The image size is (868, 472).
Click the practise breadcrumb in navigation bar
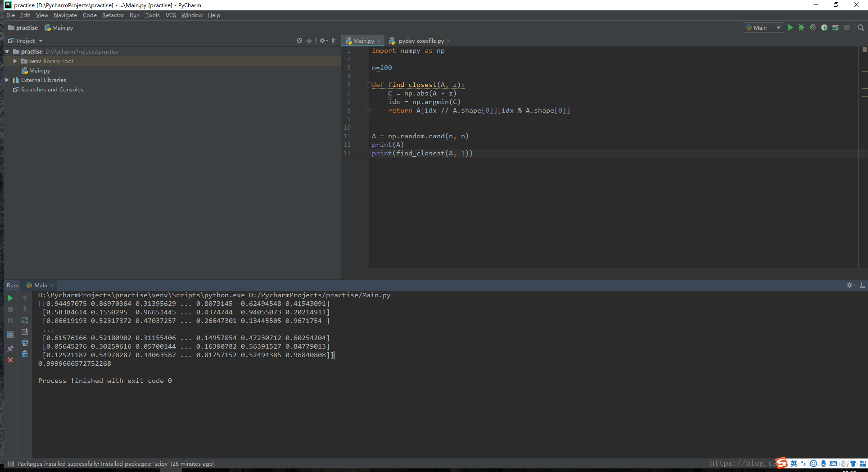(23, 28)
